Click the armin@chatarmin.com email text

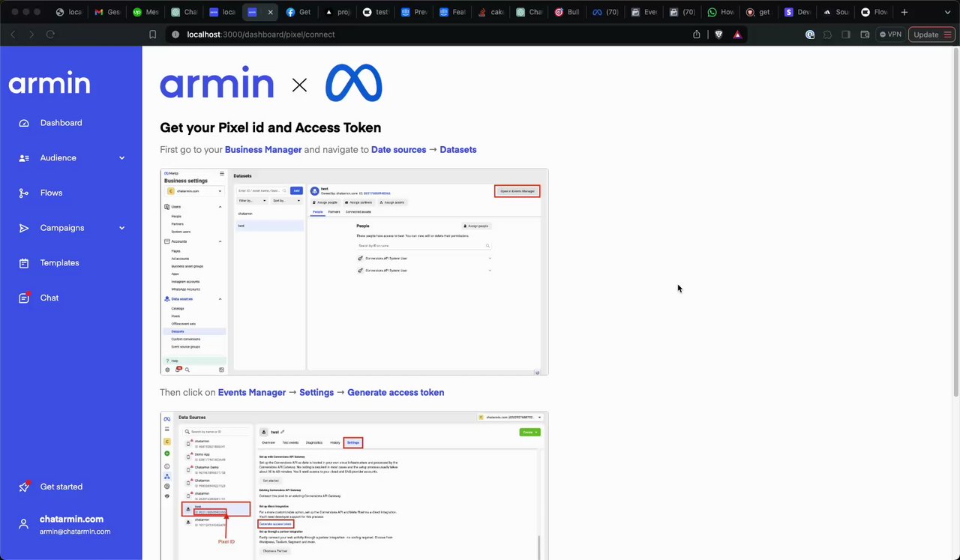coord(75,532)
